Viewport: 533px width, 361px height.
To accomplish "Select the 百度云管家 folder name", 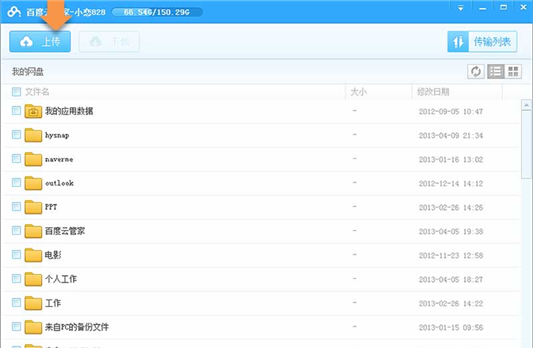I will click(65, 231).
